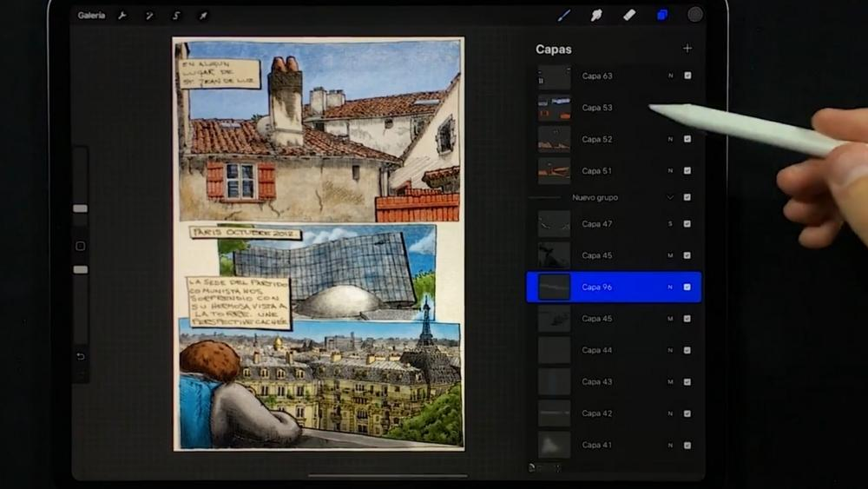Open the Adjustments magic wand menu
This screenshot has width=868, height=489.
[149, 16]
